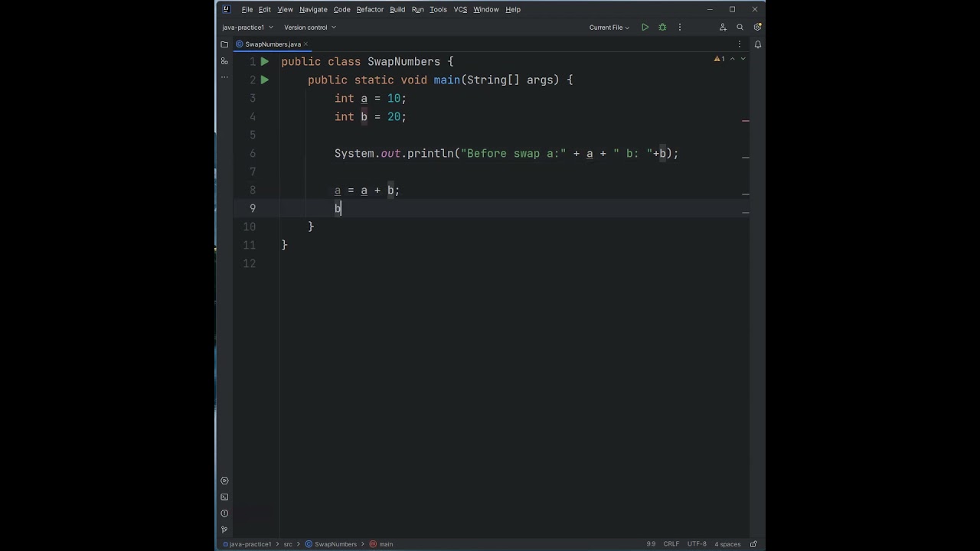
Task: Click java-practice1 in the breadcrumb bar
Action: [x=248, y=544]
